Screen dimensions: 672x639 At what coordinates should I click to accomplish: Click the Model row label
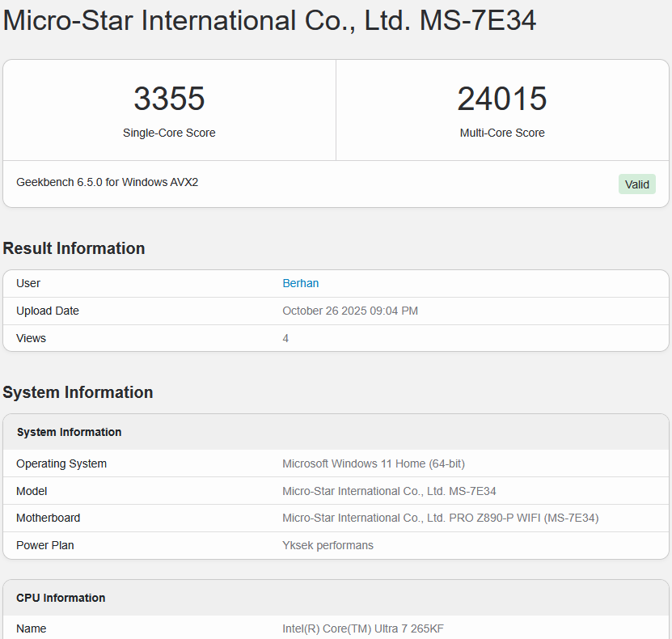click(32, 491)
